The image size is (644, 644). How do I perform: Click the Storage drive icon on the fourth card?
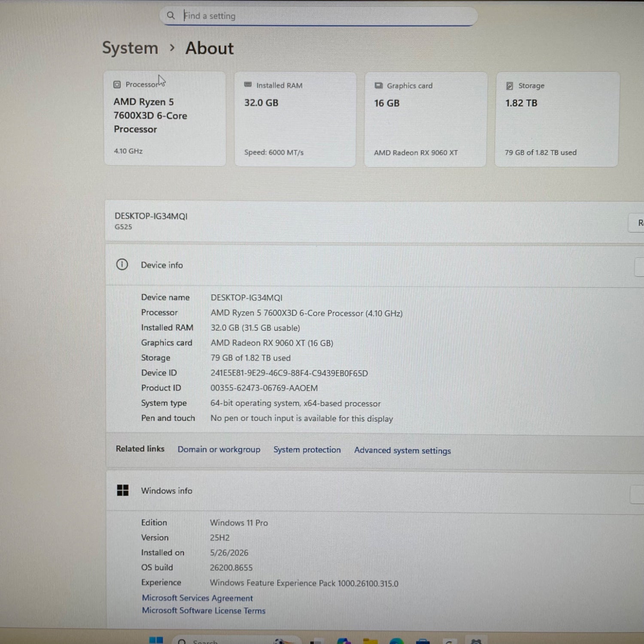[510, 86]
